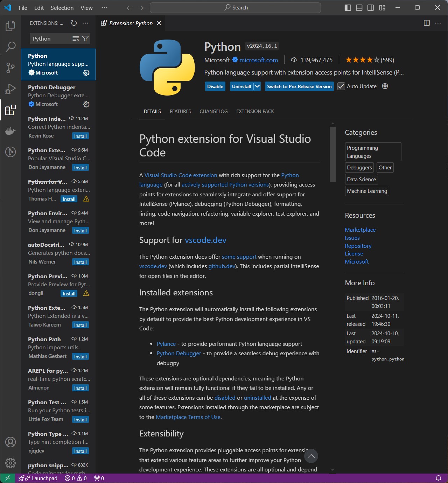Open the Explorer view in activity bar
448x483 pixels.
[x=10, y=26]
